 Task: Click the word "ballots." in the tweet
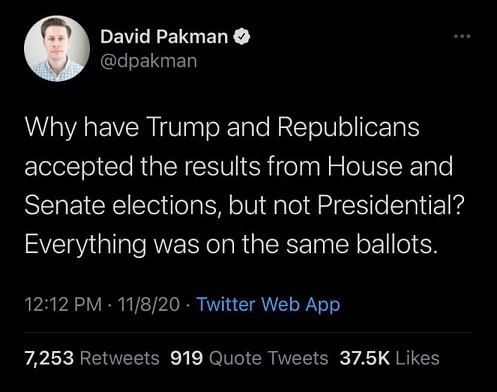[396, 244]
